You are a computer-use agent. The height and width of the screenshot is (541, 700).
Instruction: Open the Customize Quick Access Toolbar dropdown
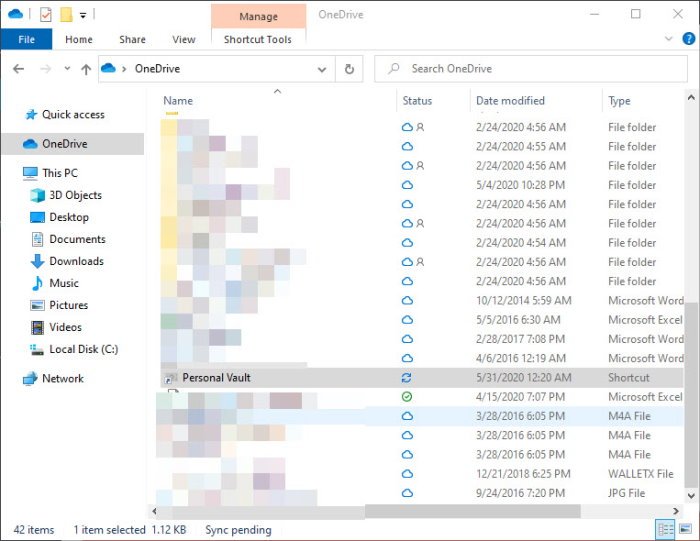click(x=83, y=15)
